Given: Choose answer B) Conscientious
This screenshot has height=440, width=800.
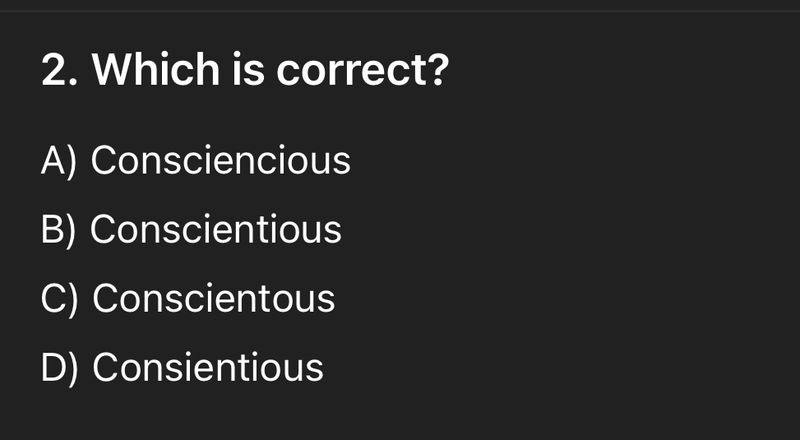Looking at the screenshot, I should (191, 230).
